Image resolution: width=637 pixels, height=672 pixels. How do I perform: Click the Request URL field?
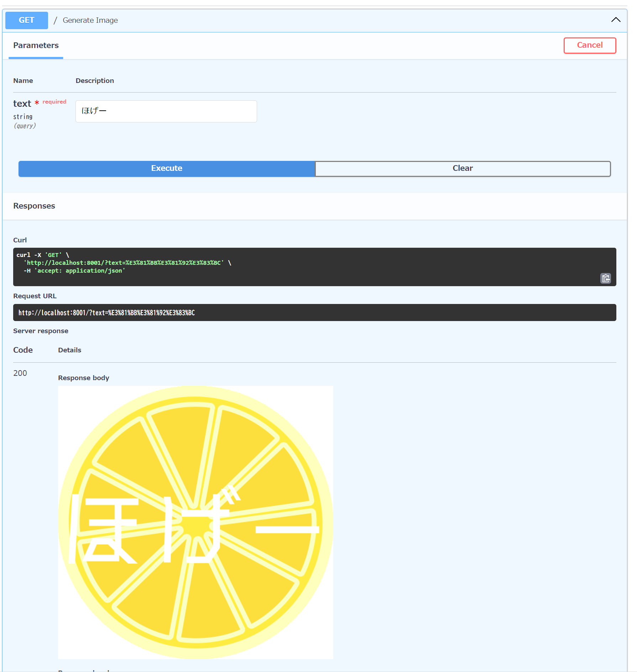pos(314,313)
